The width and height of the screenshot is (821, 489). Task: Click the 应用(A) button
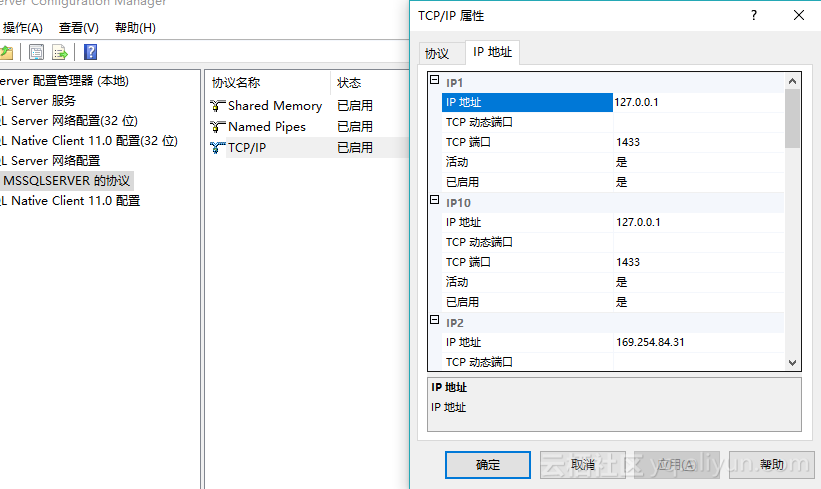pos(677,465)
